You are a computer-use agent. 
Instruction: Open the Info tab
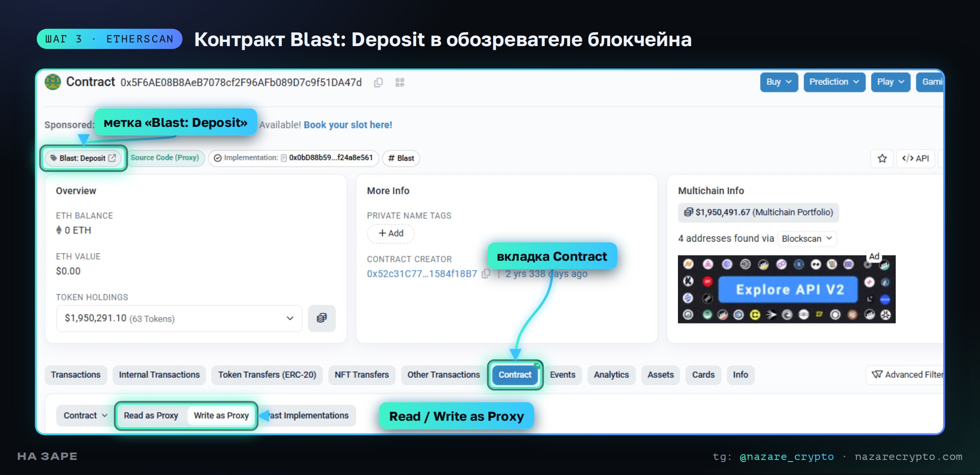(x=740, y=375)
